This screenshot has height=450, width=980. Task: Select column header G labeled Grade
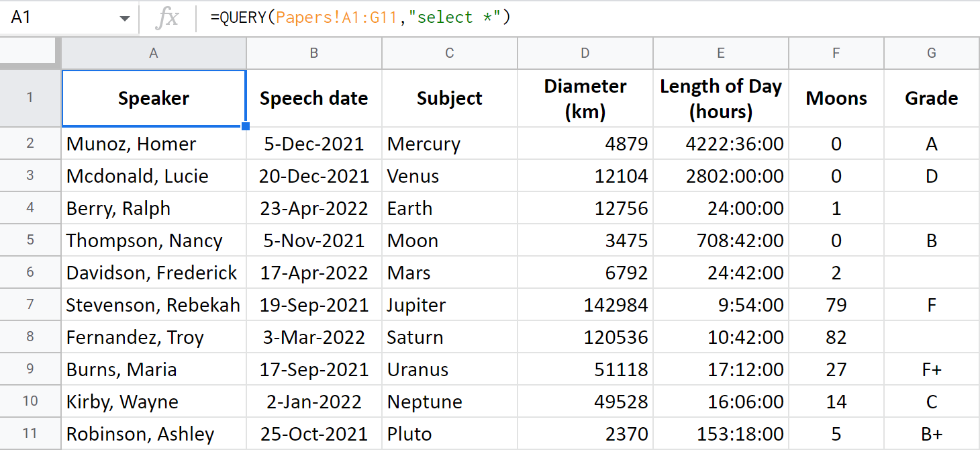coord(931,52)
